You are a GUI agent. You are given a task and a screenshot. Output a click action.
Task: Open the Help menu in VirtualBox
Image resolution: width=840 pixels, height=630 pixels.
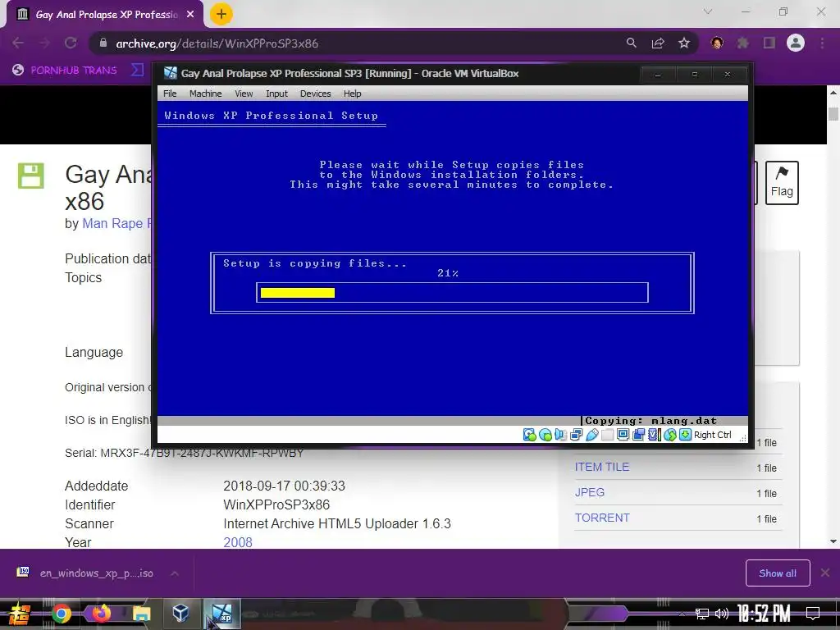353,94
